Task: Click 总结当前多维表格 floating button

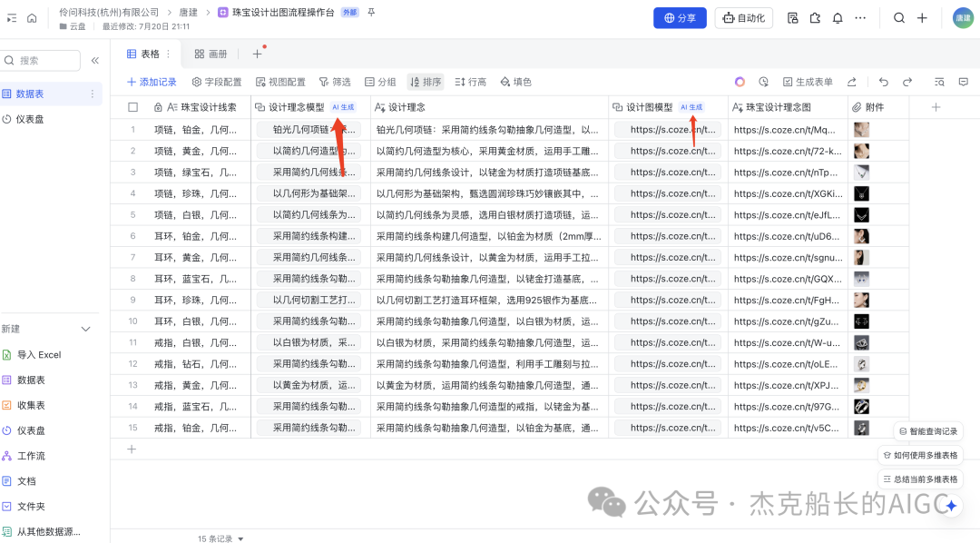Action: [x=920, y=479]
